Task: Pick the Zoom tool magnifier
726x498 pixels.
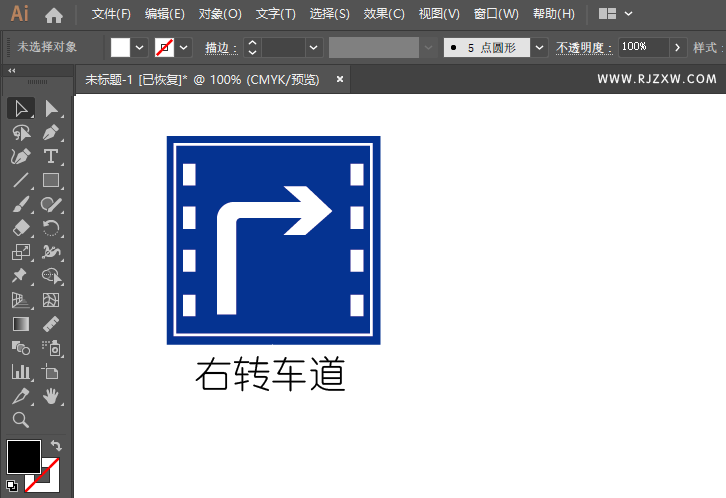Action: pos(20,420)
